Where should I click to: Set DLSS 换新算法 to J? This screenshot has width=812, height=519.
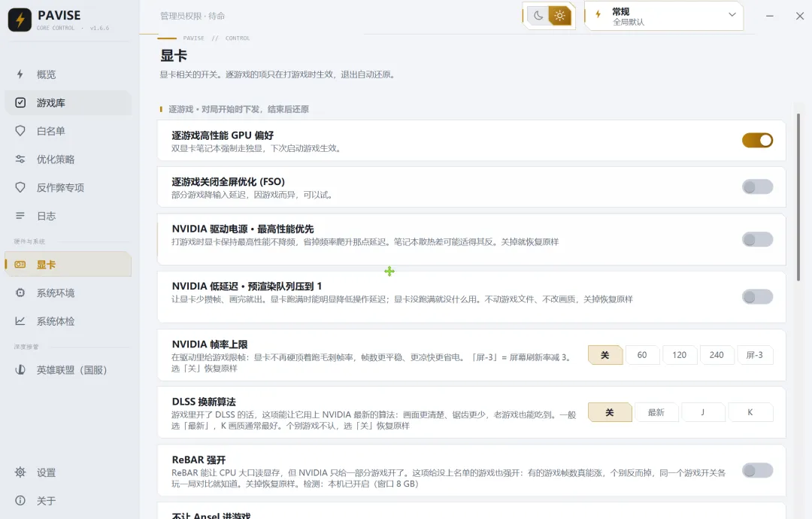(x=703, y=412)
